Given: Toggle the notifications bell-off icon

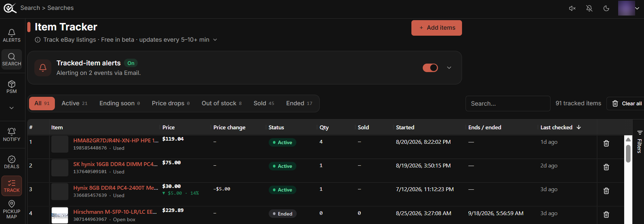Looking at the screenshot, I should click(589, 8).
